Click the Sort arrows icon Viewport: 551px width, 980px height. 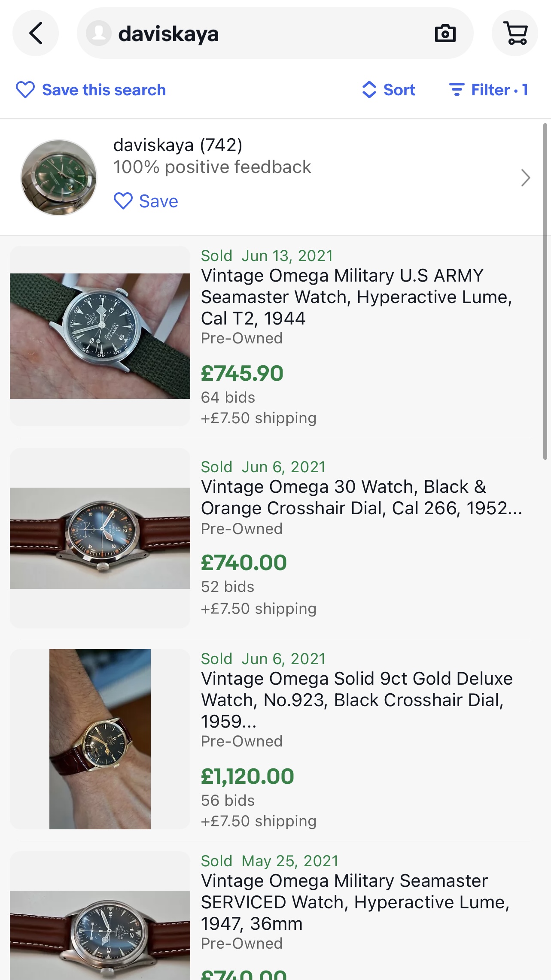coord(369,90)
